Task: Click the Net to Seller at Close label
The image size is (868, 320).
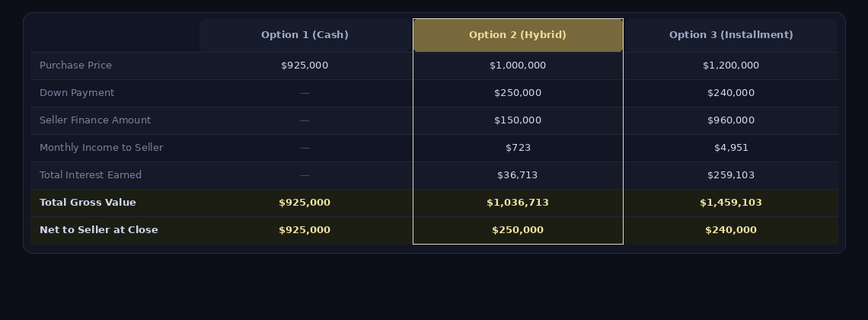Action: point(99,230)
